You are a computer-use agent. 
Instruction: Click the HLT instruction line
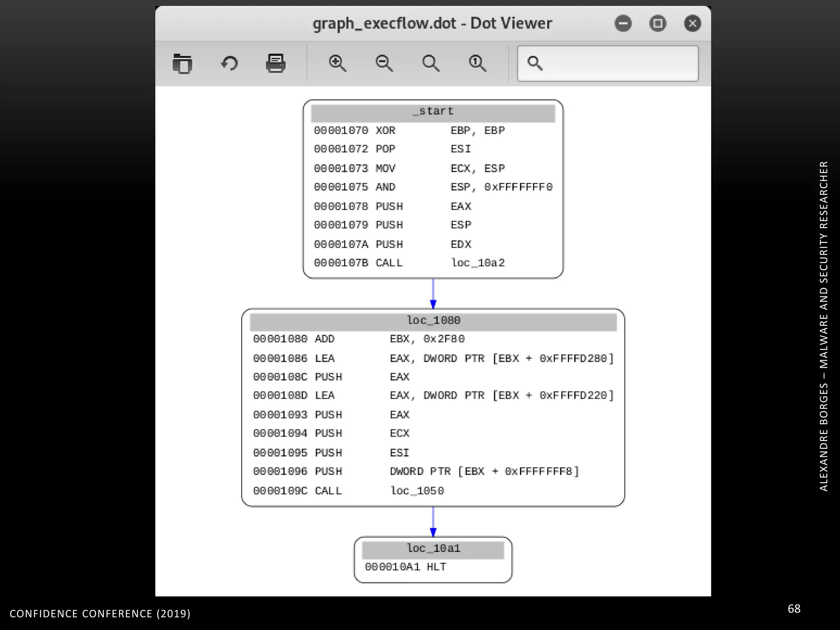pos(405,567)
